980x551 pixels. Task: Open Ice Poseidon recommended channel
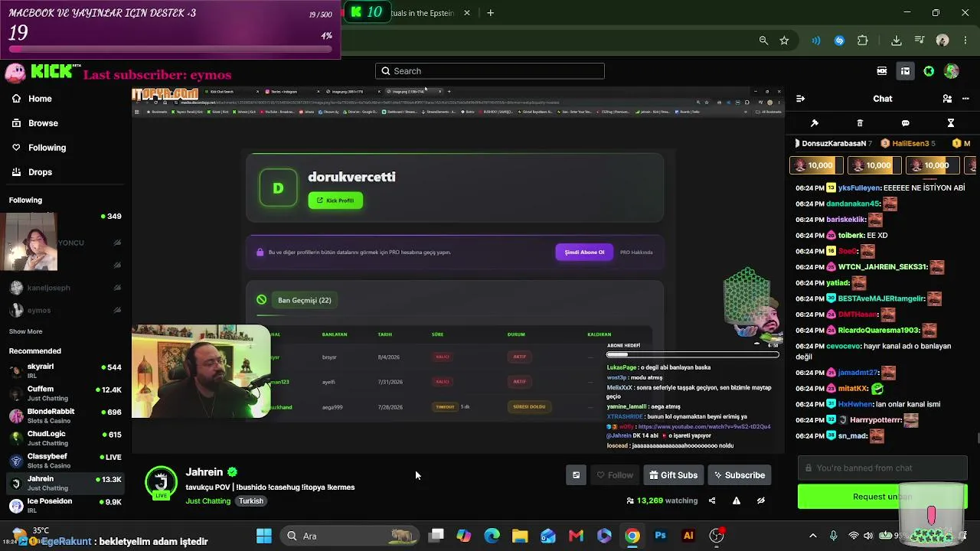click(65, 505)
